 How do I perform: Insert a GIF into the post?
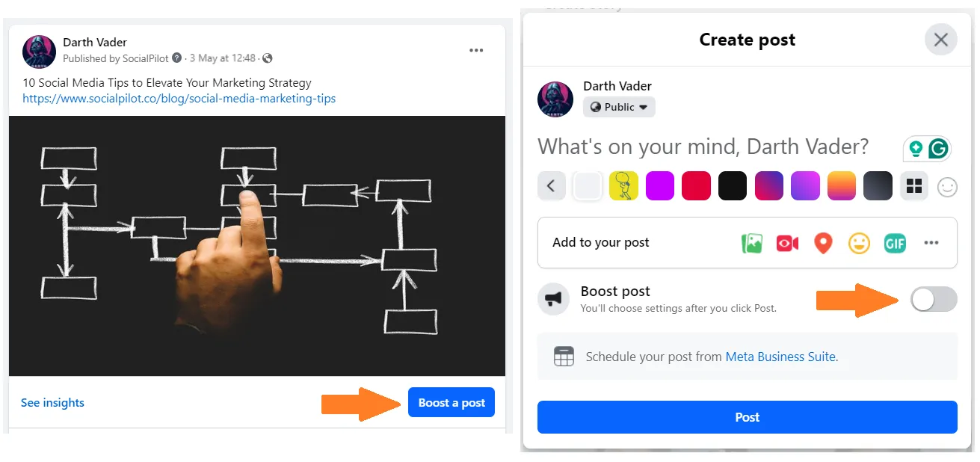click(895, 243)
